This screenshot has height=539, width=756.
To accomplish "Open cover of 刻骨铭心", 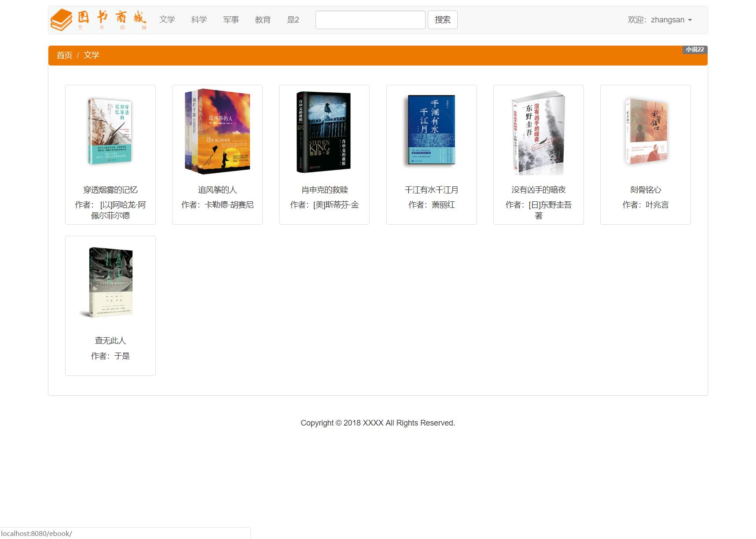I will pos(646,131).
